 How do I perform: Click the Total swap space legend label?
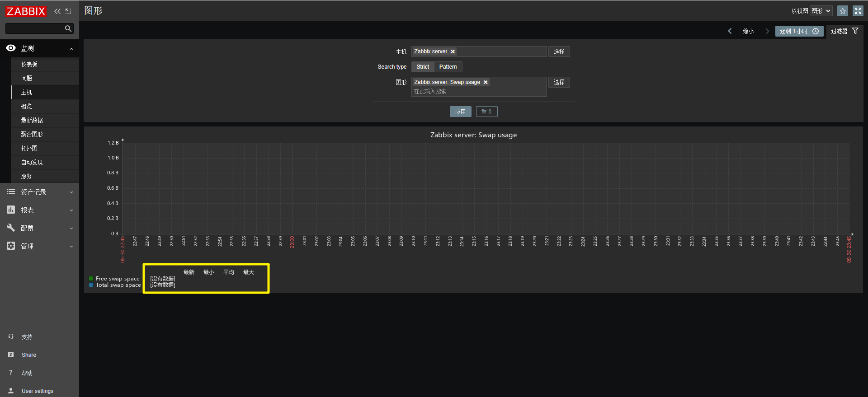coord(118,285)
